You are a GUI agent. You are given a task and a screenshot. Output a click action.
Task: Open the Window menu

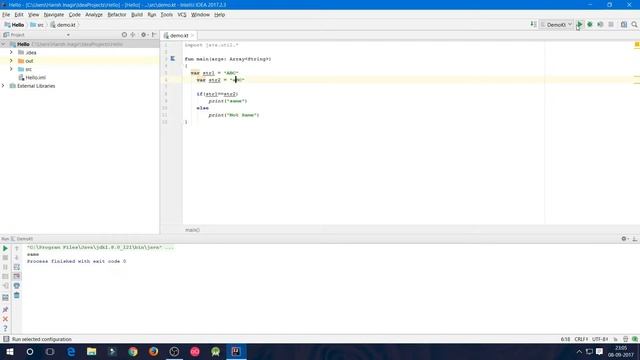pyautogui.click(x=200, y=15)
